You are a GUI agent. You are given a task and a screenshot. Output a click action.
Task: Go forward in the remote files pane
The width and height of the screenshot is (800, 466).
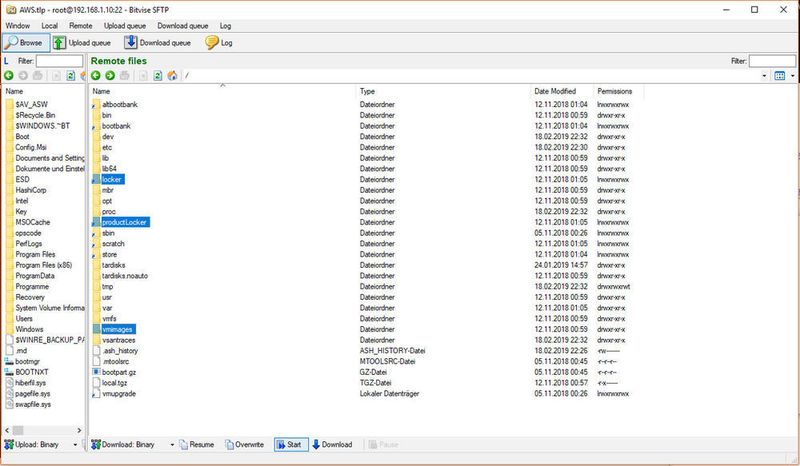click(x=110, y=76)
